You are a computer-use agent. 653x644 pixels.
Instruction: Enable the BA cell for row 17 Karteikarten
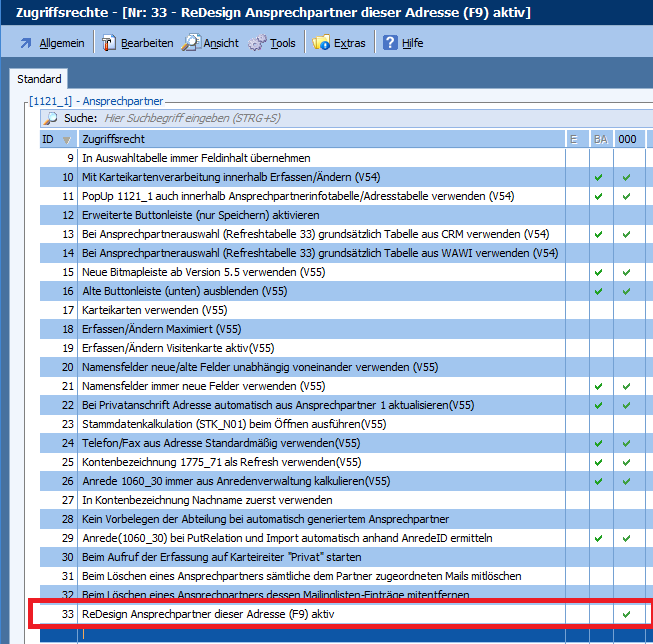(x=599, y=310)
